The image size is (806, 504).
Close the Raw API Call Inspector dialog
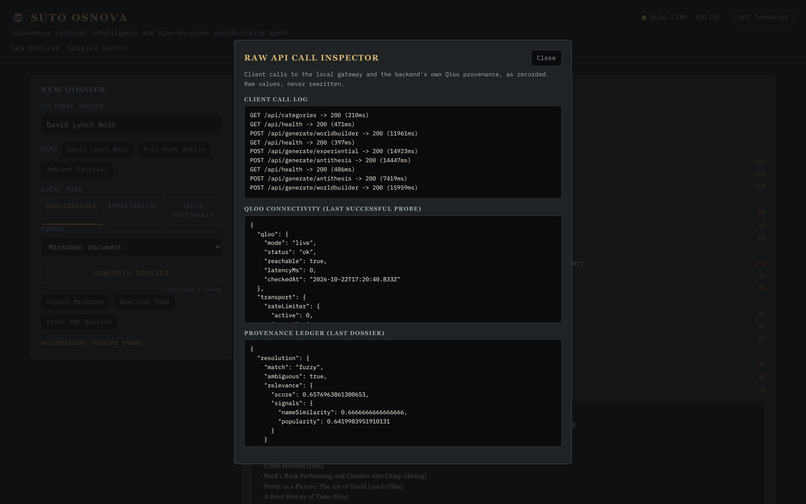[x=546, y=58]
